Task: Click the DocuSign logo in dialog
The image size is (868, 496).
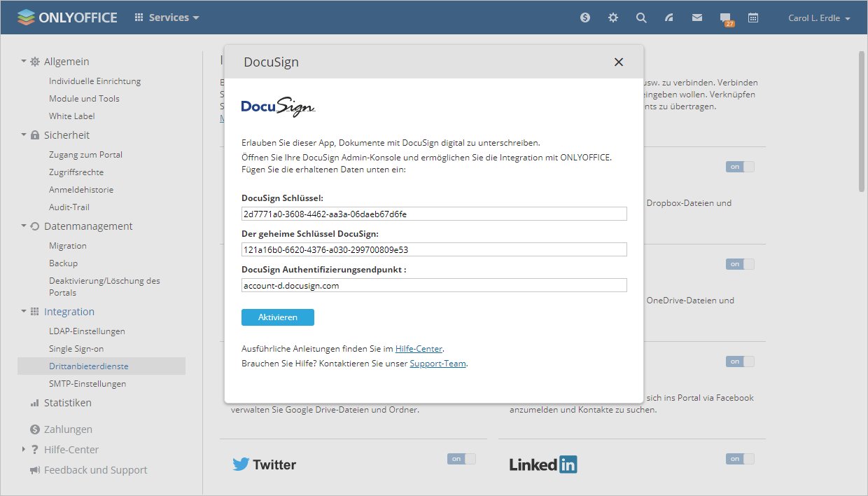Action: [x=278, y=106]
